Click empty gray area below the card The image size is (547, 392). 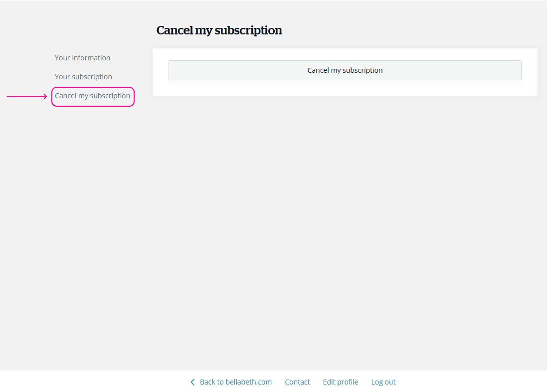click(344, 224)
